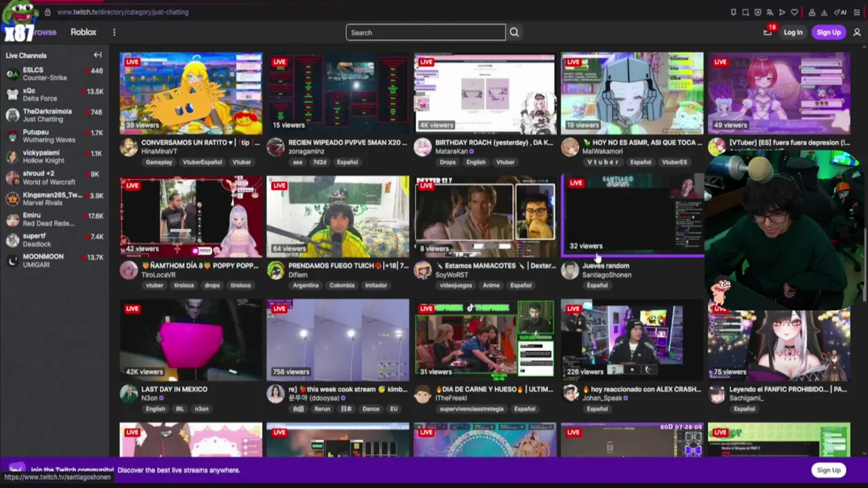Image resolution: width=868 pixels, height=488 pixels.
Task: Click the browser translate page icon
Action: pyautogui.click(x=770, y=12)
